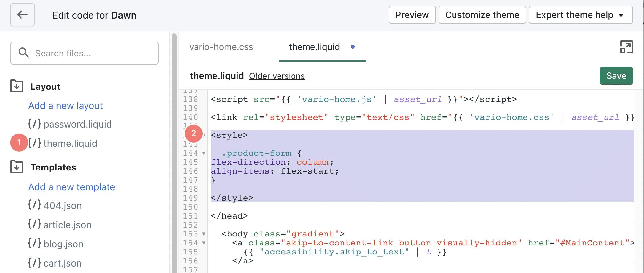Fold anchor tag at line 154
Image resolution: width=644 pixels, height=273 pixels.
click(x=204, y=243)
